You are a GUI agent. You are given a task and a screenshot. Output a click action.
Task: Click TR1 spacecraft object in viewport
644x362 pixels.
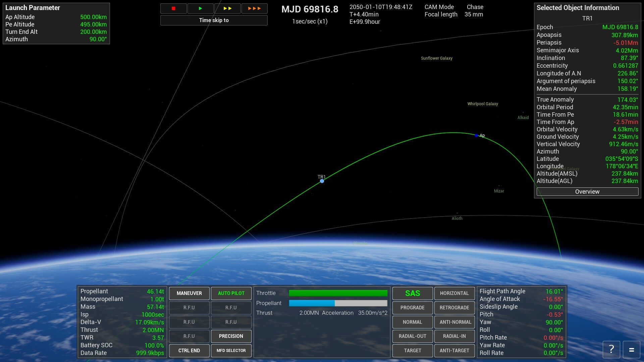point(322,180)
